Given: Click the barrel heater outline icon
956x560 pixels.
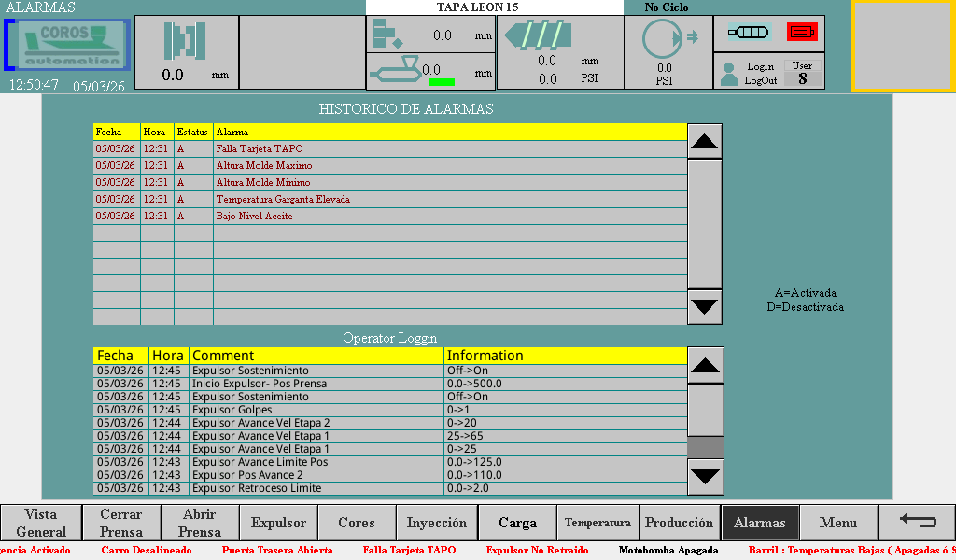Looking at the screenshot, I should [749, 32].
